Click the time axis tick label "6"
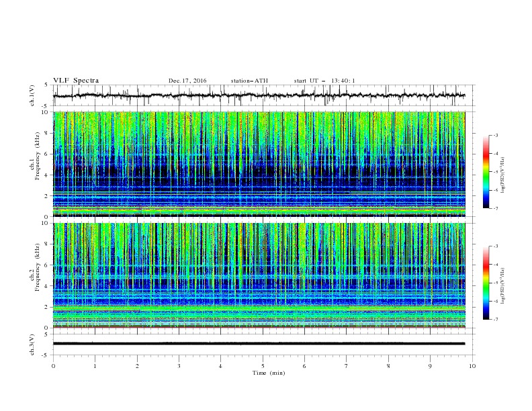Viewport: 532px width, 411px height. tap(304, 366)
